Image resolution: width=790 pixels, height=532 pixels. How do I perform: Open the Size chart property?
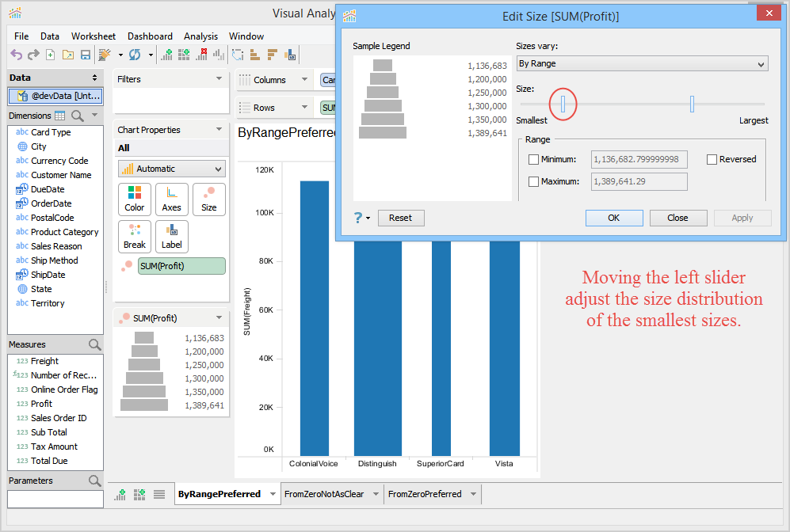209,199
